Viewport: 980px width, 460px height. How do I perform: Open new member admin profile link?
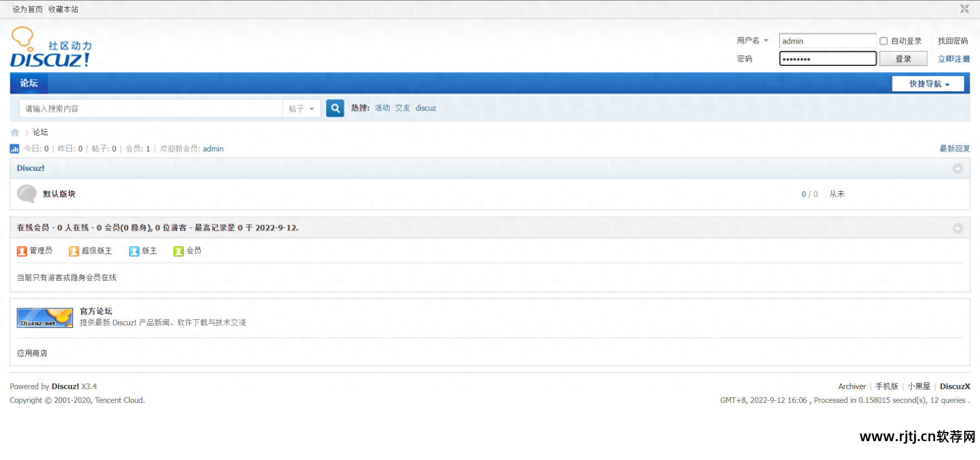(213, 148)
